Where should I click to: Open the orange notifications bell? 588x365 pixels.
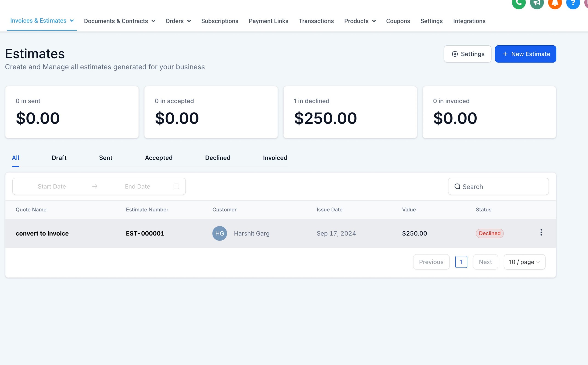pos(555,3)
